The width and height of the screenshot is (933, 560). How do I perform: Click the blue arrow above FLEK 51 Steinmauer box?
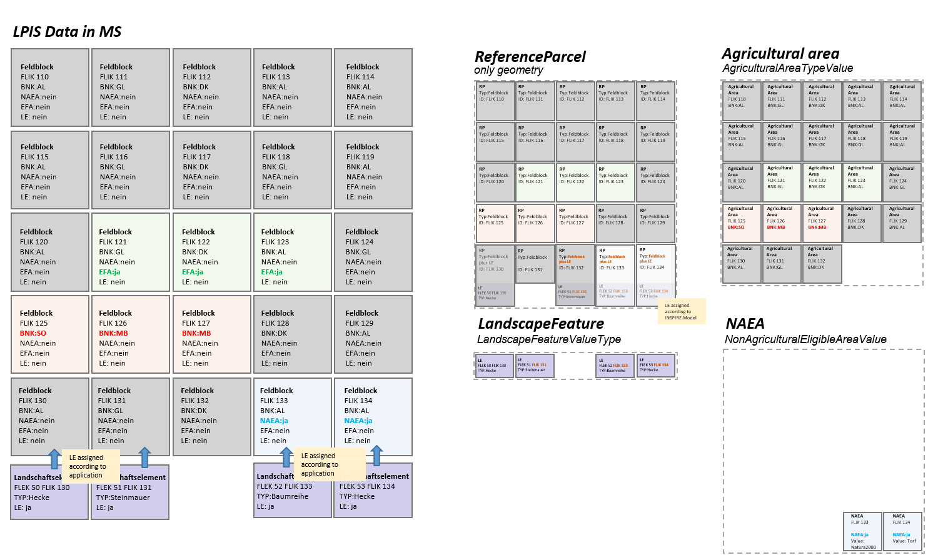click(x=144, y=457)
